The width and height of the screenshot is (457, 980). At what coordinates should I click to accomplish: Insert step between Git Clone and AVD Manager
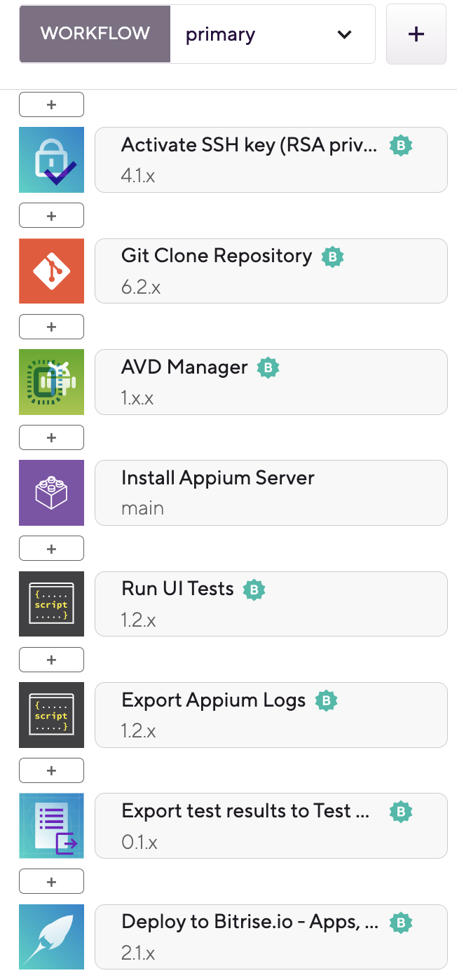(x=51, y=327)
